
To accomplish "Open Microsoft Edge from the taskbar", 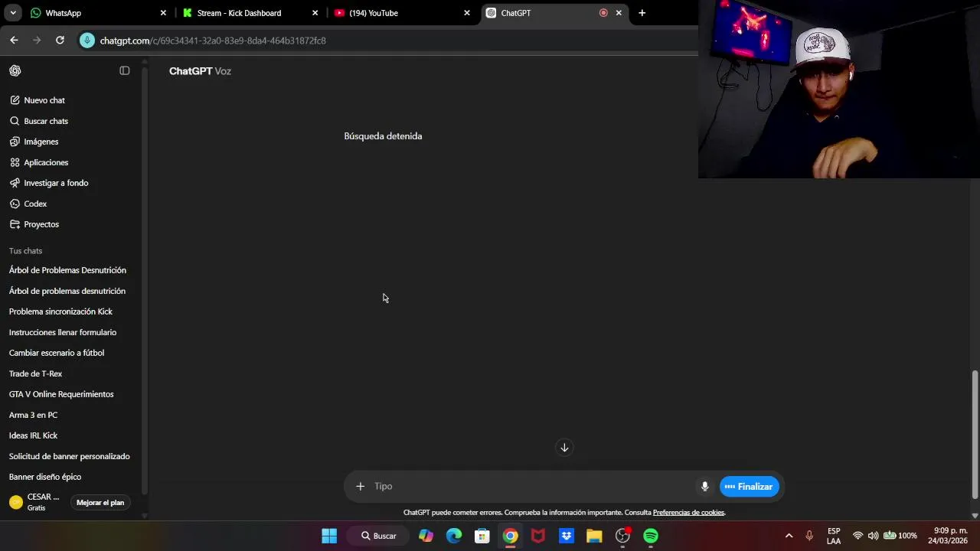I will 454,536.
